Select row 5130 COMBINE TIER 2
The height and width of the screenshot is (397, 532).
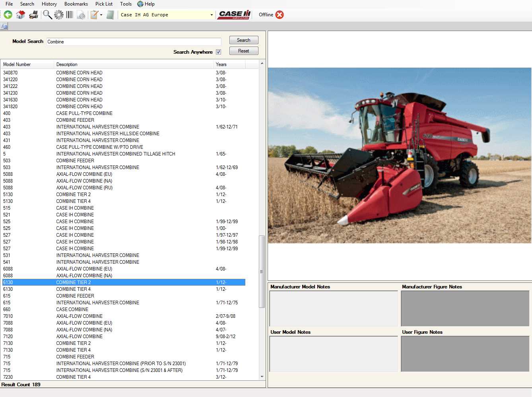click(123, 195)
